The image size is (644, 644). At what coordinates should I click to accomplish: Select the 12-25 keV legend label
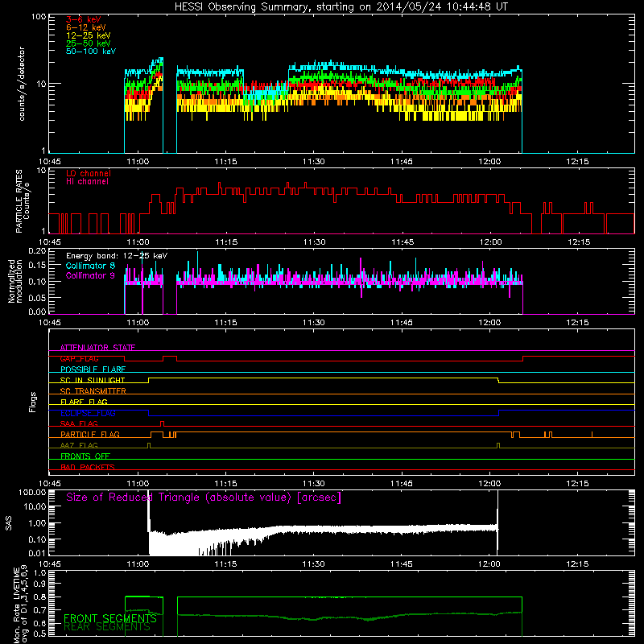point(89,35)
